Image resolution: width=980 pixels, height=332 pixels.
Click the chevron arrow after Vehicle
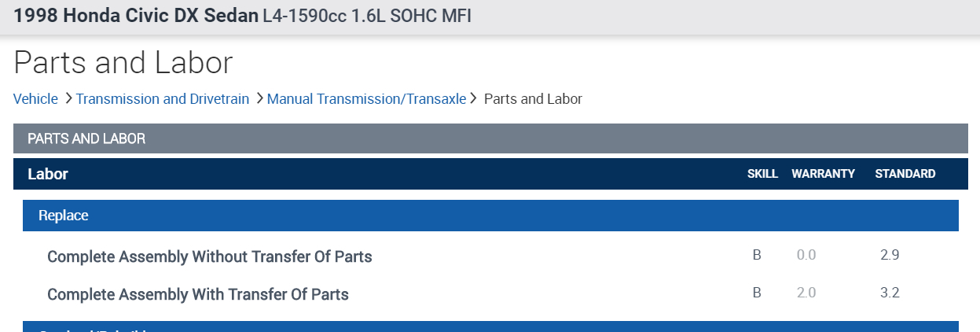tap(68, 99)
